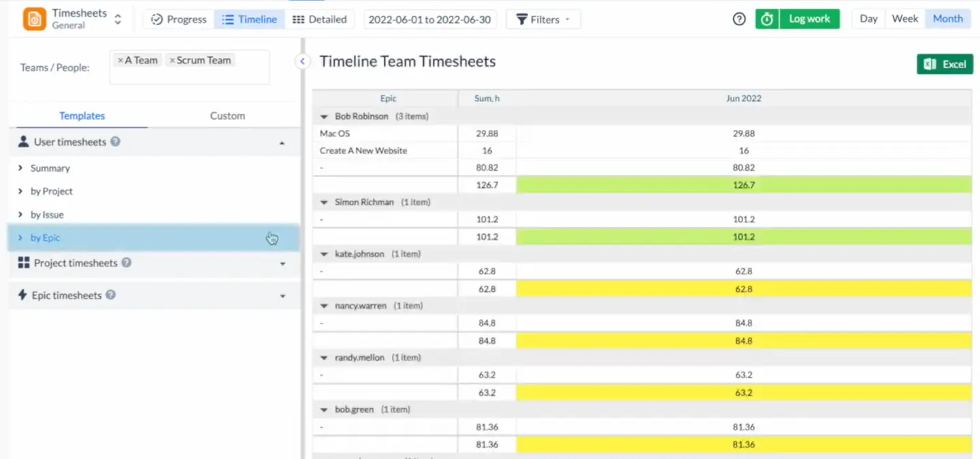Select Week period view
980x459 pixels.
(904, 19)
